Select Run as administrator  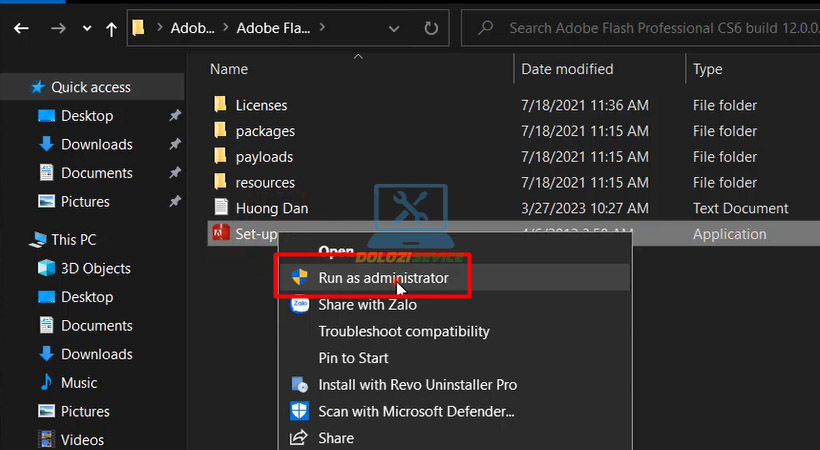point(383,278)
